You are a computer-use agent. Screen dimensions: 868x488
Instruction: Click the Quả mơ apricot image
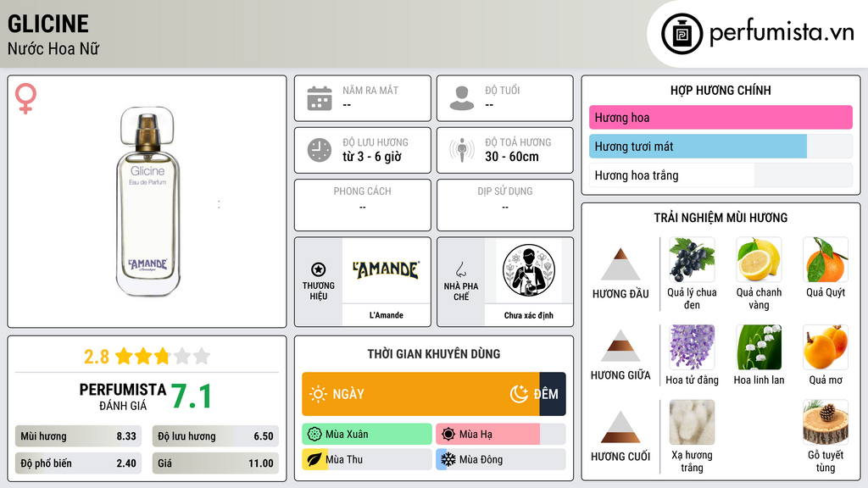click(826, 347)
